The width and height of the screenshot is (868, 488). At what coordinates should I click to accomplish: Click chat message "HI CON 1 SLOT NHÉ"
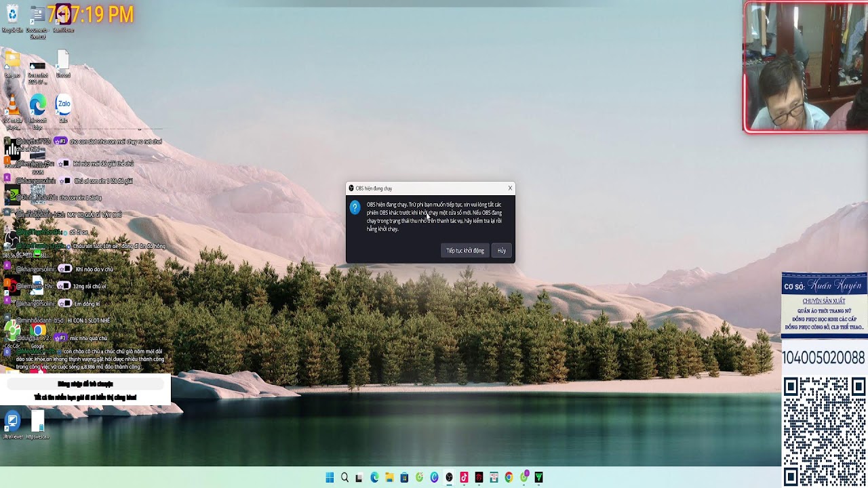click(x=88, y=321)
